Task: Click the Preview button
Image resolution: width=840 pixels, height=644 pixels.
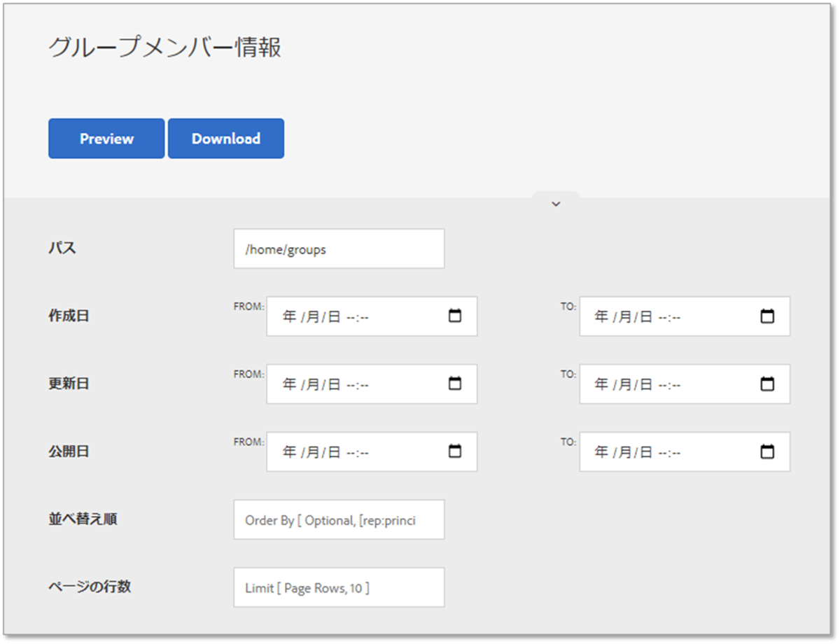Action: pyautogui.click(x=106, y=138)
